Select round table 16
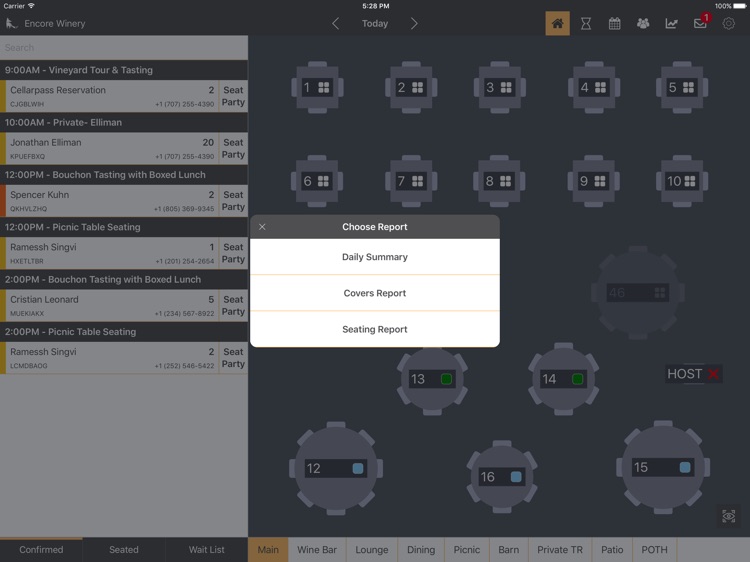The height and width of the screenshot is (562, 750). [x=502, y=477]
